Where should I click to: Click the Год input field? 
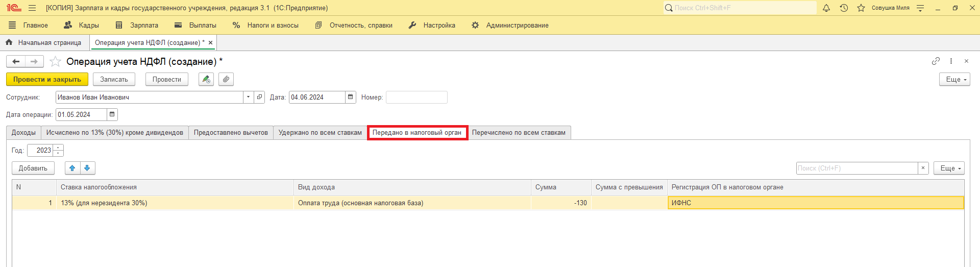pos(40,151)
